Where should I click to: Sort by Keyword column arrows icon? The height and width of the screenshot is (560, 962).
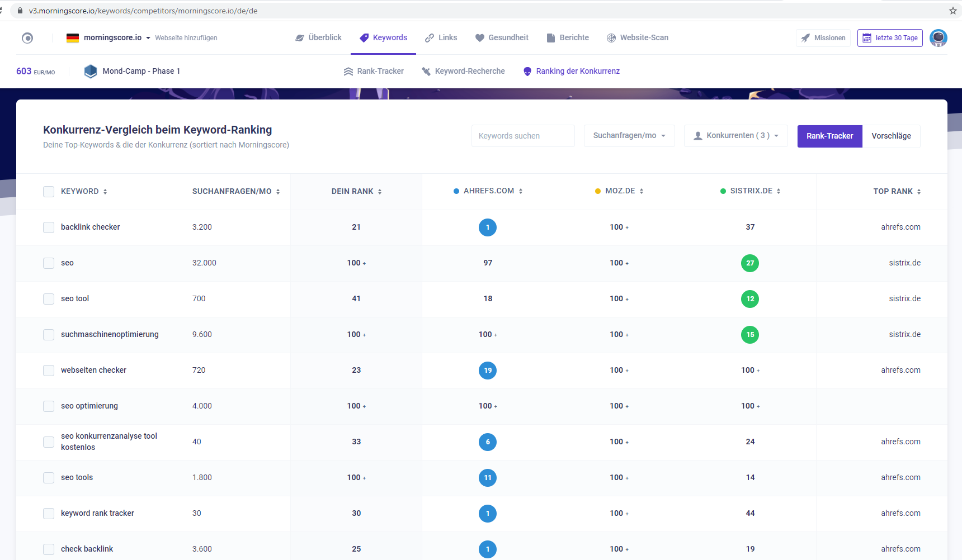click(105, 192)
